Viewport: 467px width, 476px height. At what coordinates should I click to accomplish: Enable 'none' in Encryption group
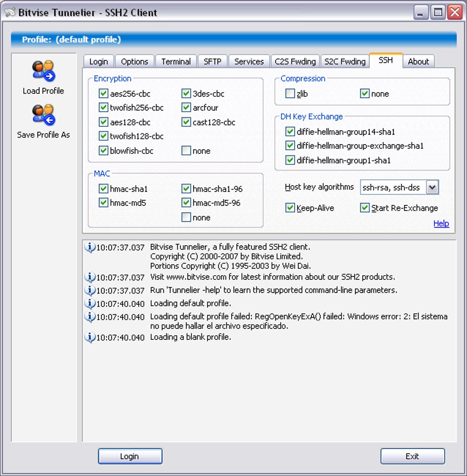point(186,150)
